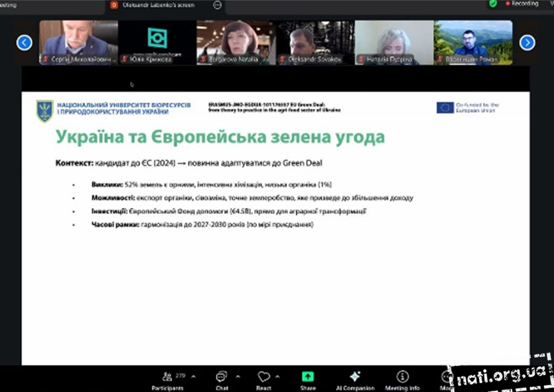
Task: Open the Participants panel
Action: tap(167, 380)
